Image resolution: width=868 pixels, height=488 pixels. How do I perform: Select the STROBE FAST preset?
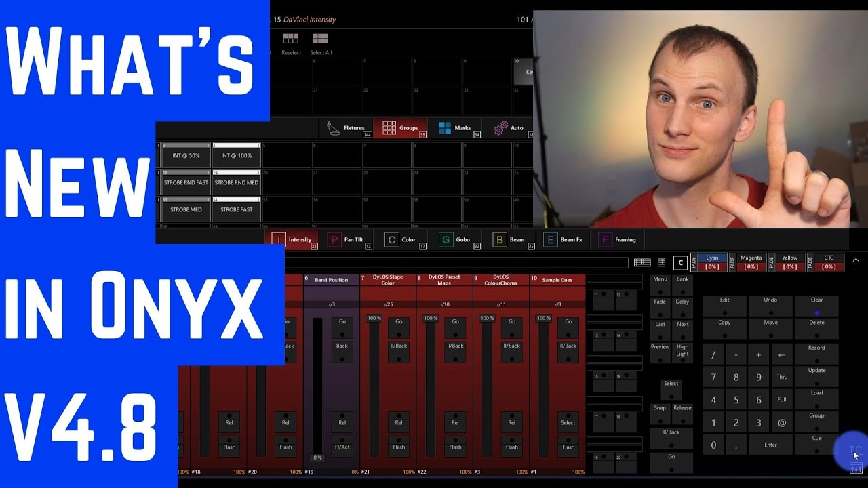pyautogui.click(x=236, y=209)
